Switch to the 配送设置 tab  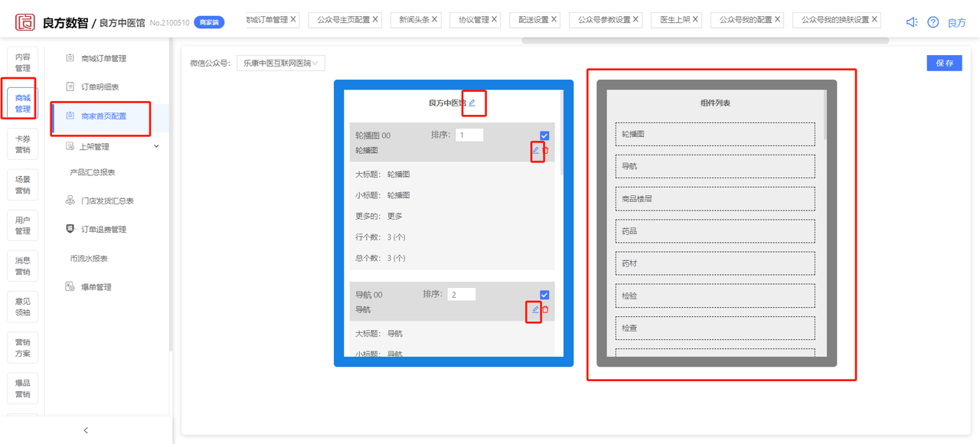[x=533, y=20]
